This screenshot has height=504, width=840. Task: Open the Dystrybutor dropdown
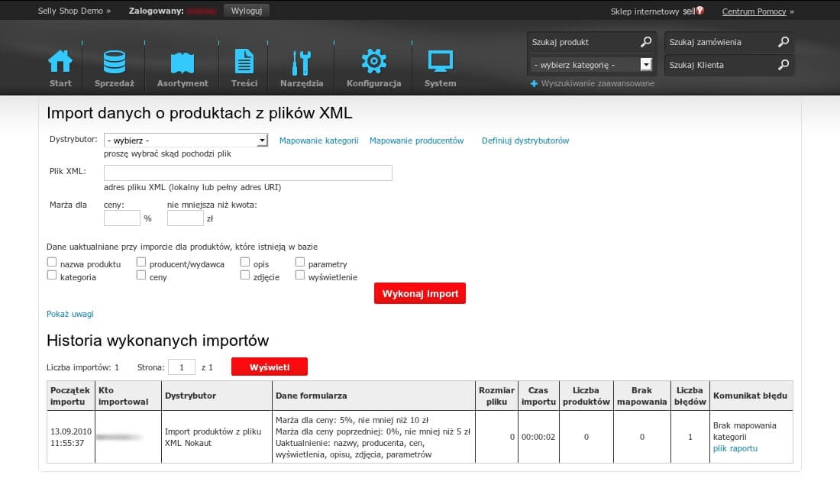click(x=186, y=141)
